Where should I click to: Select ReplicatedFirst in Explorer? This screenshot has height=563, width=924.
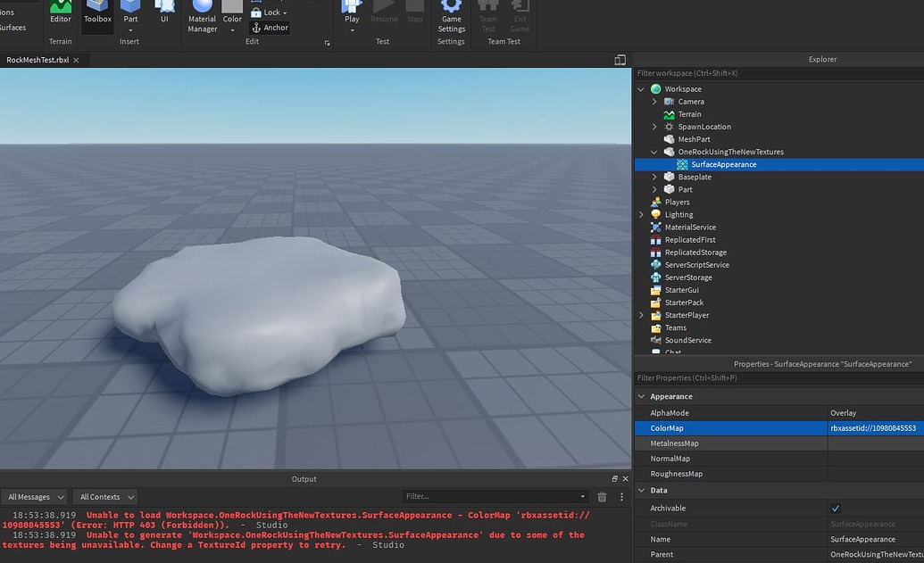click(690, 240)
